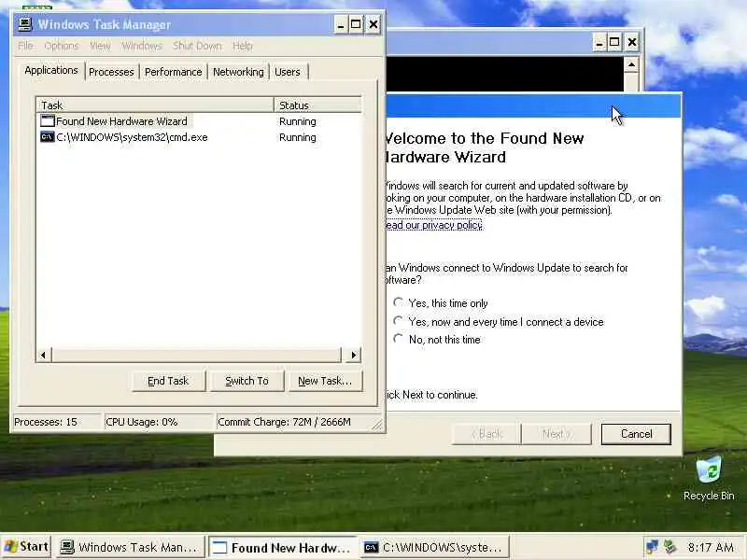Click the Next button in the wizard

pyautogui.click(x=557, y=434)
